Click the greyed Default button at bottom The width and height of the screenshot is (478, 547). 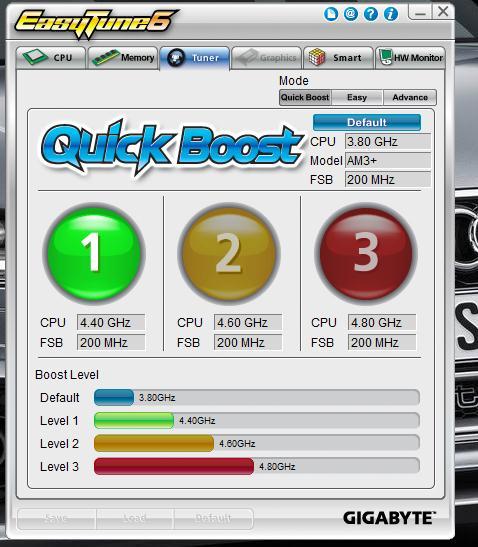point(214,519)
